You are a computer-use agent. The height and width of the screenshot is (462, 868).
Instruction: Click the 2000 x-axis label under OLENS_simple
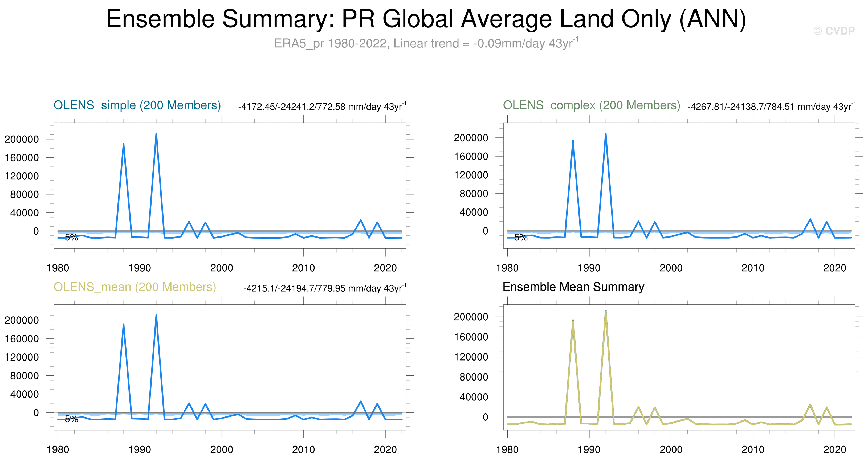coord(221,268)
